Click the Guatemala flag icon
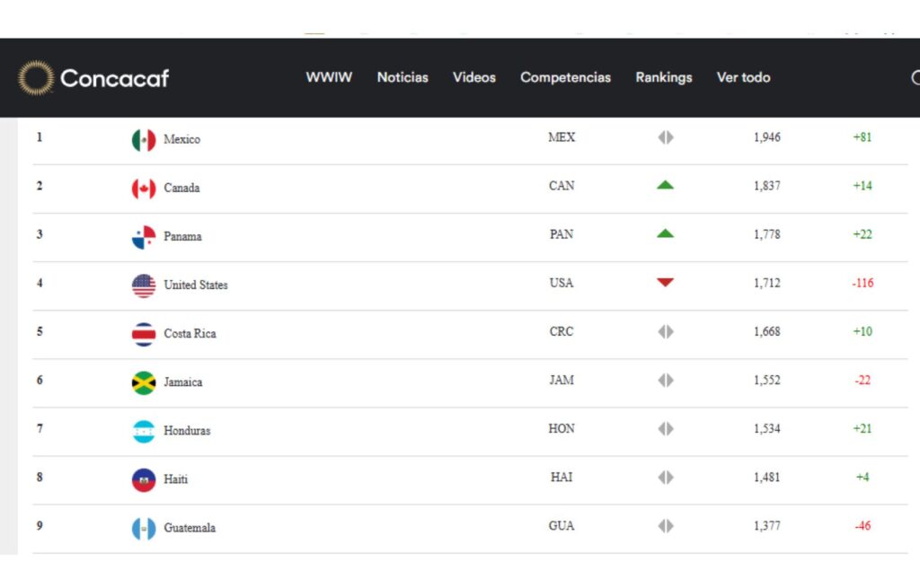Screen dimensions: 920x588 coord(144,529)
